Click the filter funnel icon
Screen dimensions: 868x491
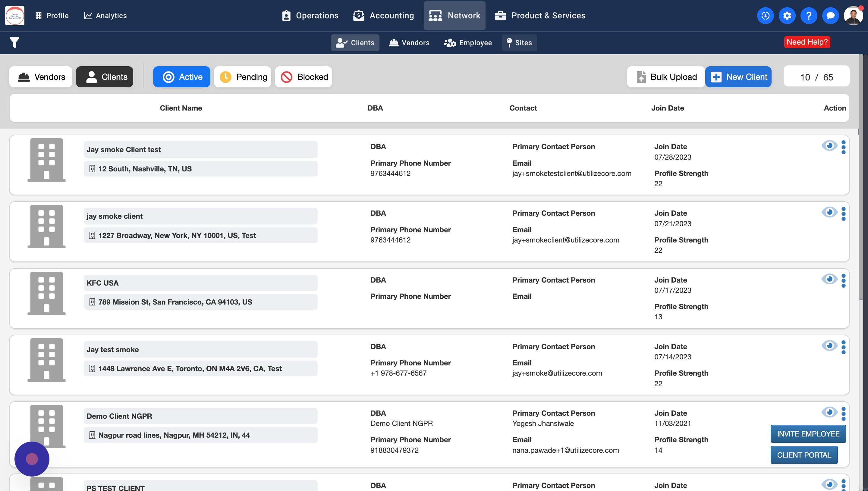pos(14,42)
